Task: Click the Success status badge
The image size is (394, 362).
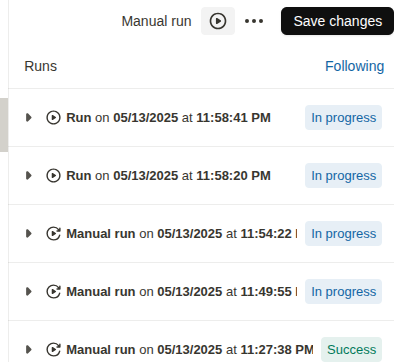Action: (x=351, y=349)
